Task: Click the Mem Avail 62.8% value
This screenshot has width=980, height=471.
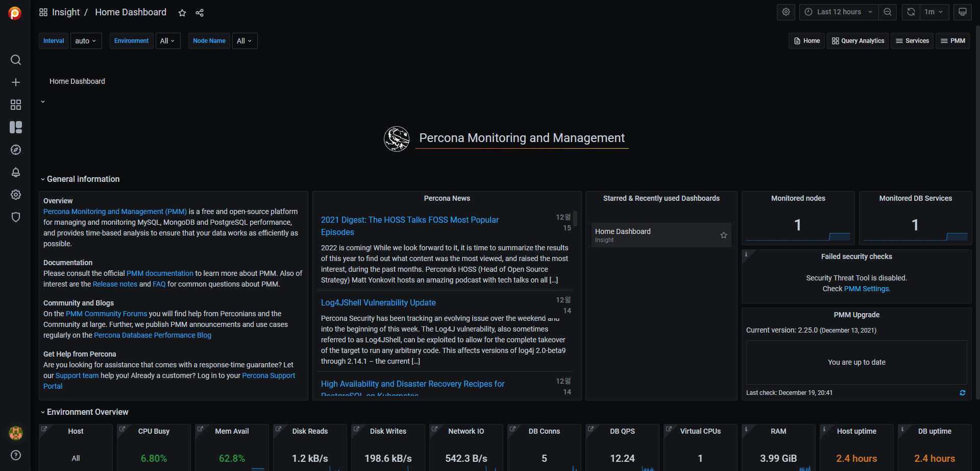Action: 232,458
